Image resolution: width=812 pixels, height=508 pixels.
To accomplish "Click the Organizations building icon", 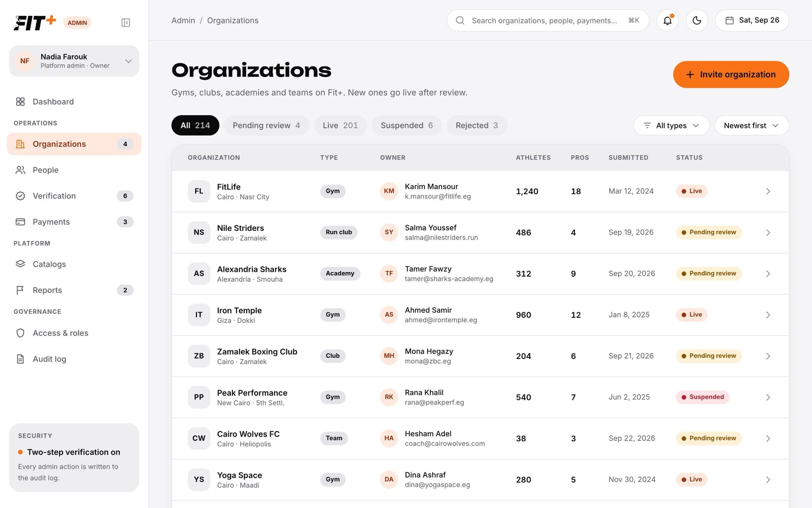I will tap(20, 144).
